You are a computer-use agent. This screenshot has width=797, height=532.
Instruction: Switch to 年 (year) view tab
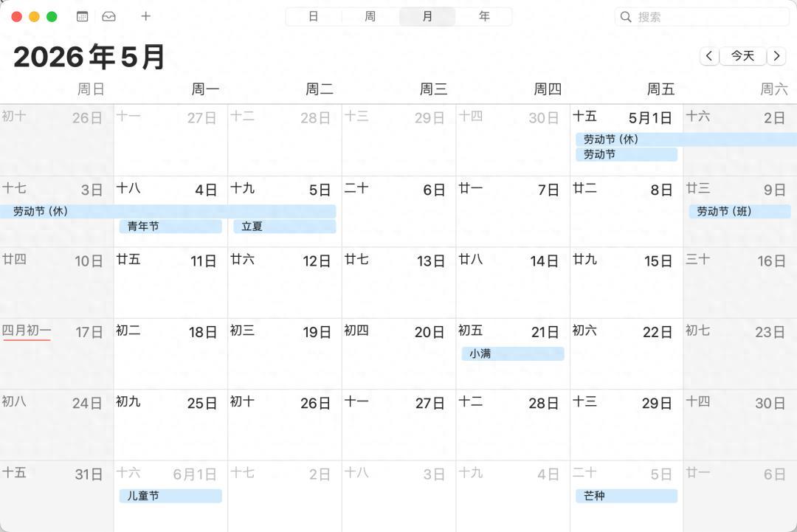point(484,16)
